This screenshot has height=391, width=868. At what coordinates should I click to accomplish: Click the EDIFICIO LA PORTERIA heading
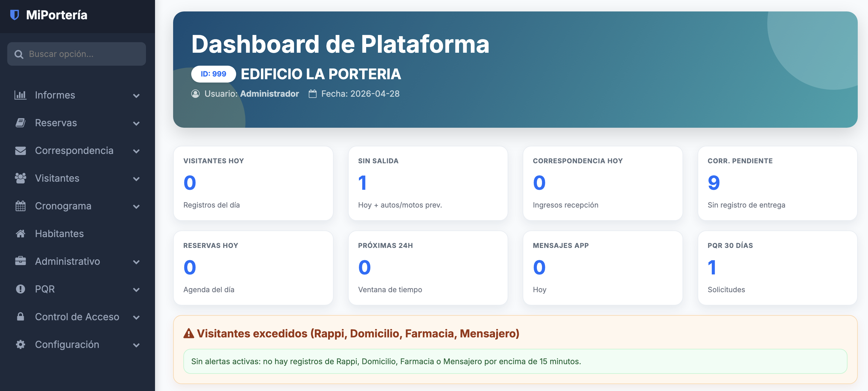pos(321,74)
